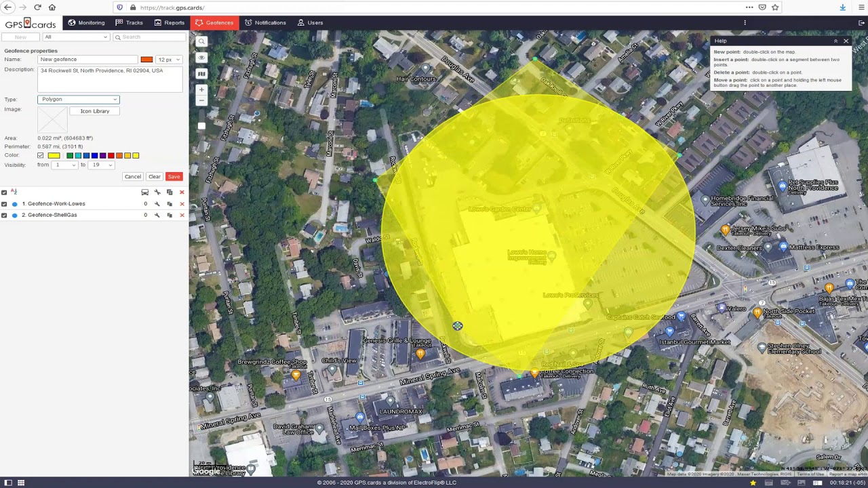Click the large yellow current color swatch
This screenshot has height=488, width=868.
pos(54,156)
